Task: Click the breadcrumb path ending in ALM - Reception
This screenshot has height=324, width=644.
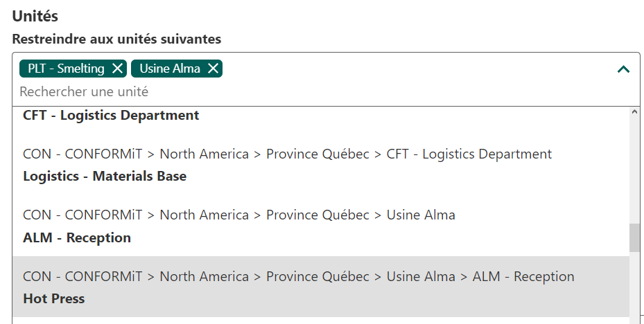Action: coord(298,277)
